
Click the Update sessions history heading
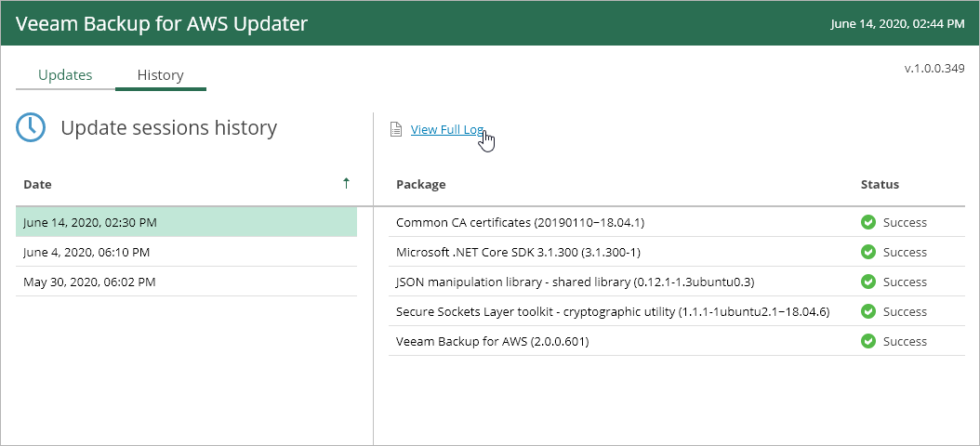point(168,127)
